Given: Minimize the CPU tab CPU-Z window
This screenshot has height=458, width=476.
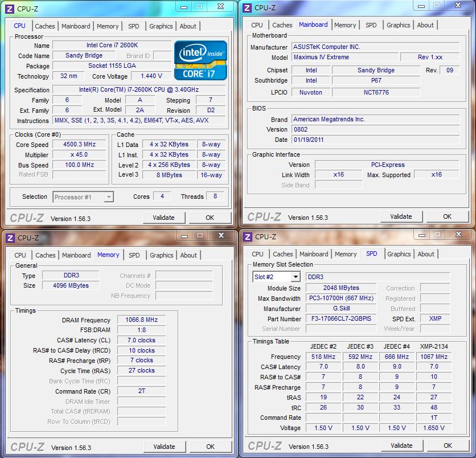Looking at the screenshot, I should click(184, 7).
